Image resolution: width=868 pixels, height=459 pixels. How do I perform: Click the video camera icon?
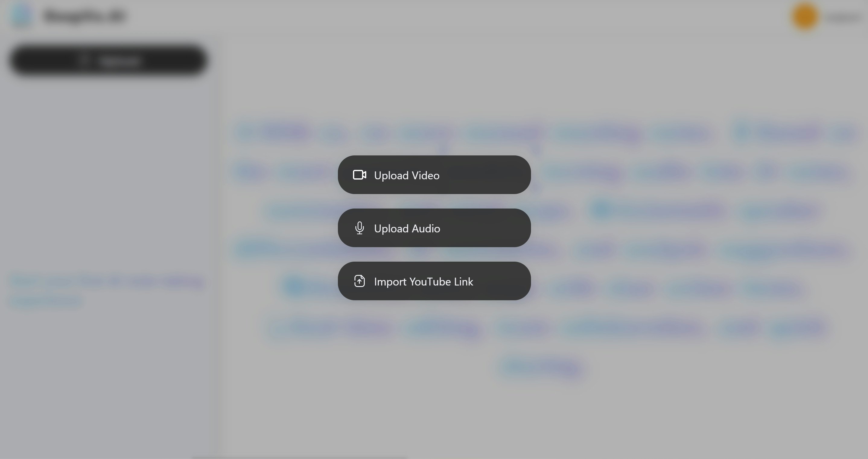[360, 175]
